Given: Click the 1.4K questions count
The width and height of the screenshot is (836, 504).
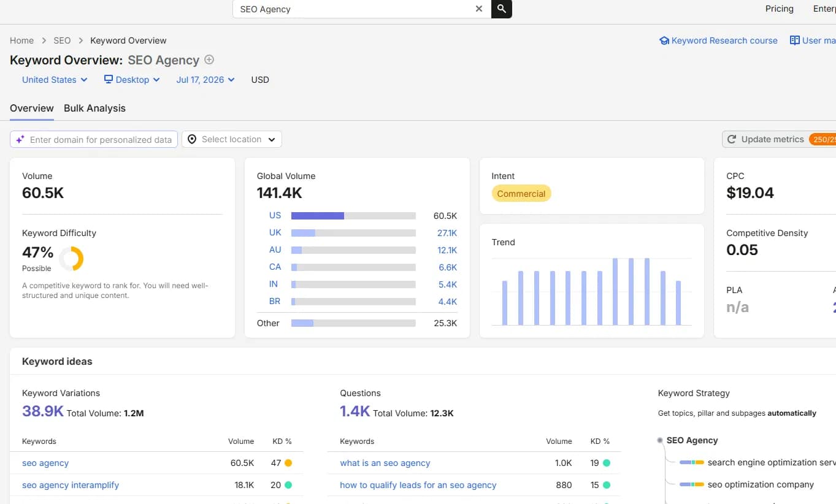Looking at the screenshot, I should pos(355,411).
